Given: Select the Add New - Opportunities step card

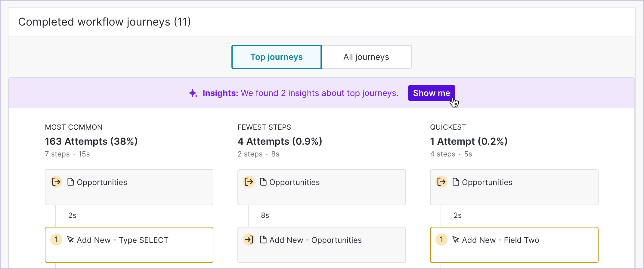Looking at the screenshot, I should click(x=322, y=245).
